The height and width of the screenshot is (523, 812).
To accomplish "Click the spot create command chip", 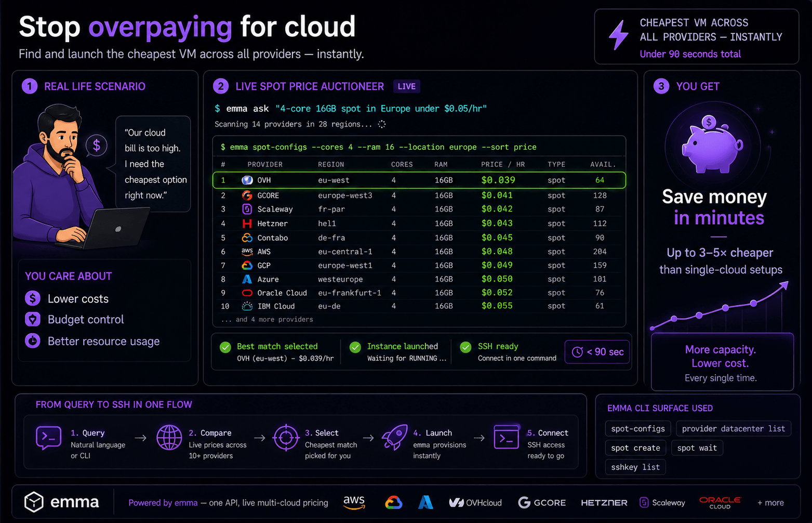I will (636, 448).
